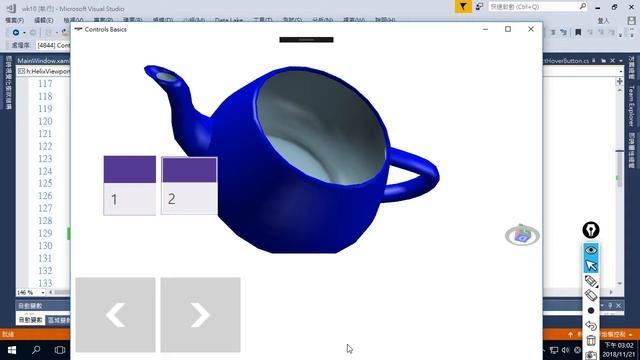Click line number 129 in the code editor

tap(45, 233)
